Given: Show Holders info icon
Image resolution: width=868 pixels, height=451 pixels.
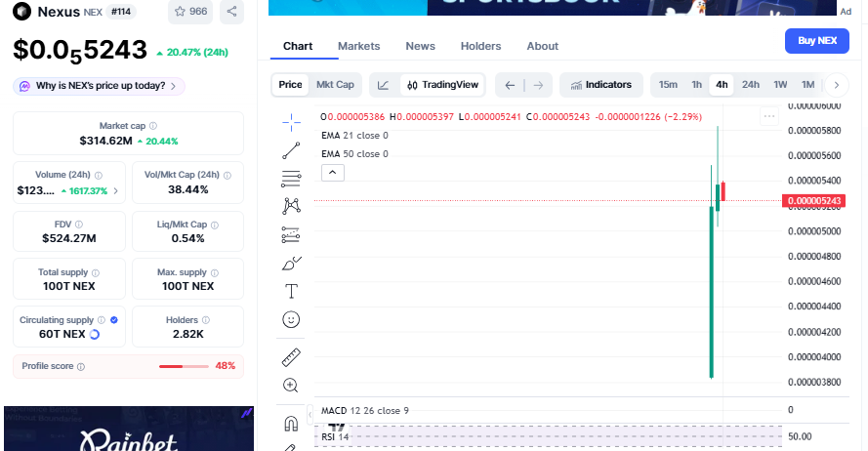Looking at the screenshot, I should 206,320.
